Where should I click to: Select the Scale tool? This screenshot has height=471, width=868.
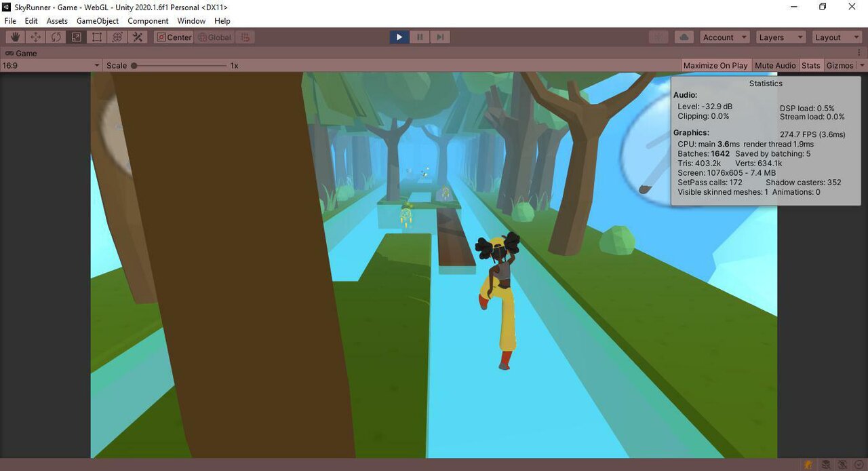point(77,37)
